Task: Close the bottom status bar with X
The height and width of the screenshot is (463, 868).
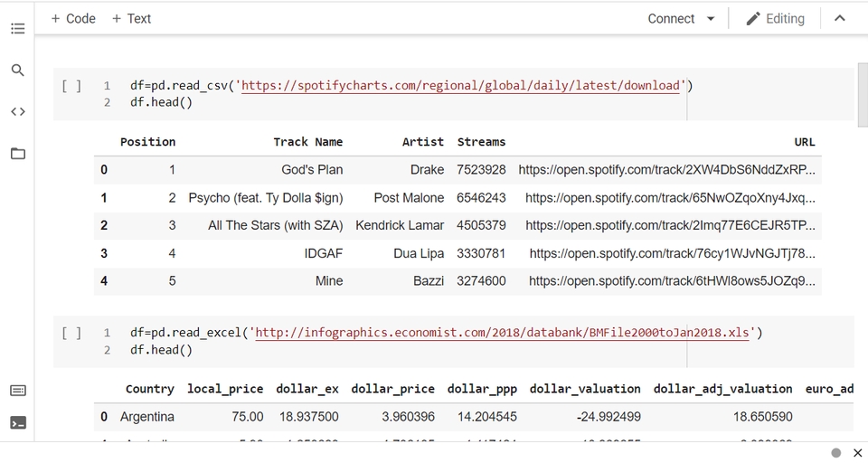Action: 857,452
